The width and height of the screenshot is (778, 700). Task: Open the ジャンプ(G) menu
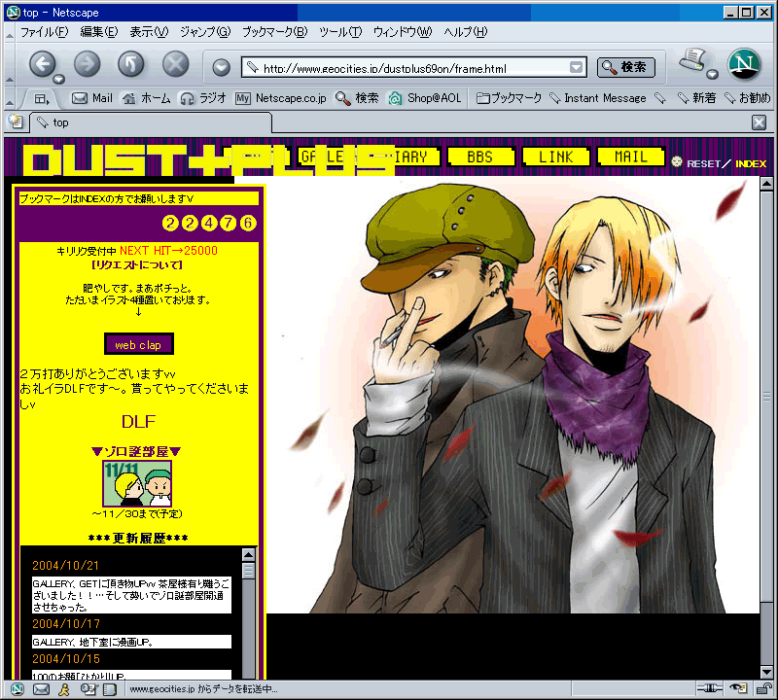pos(205,32)
